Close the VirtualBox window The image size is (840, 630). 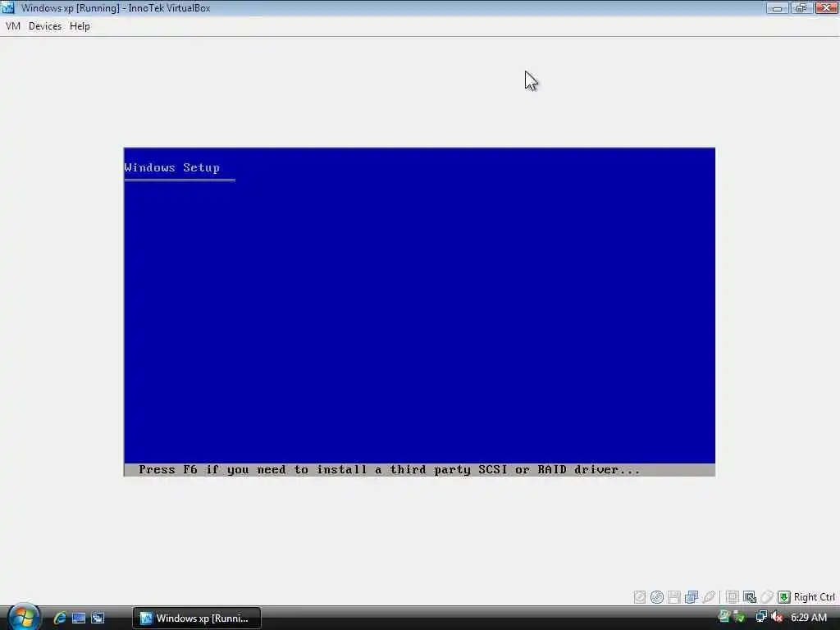826,8
